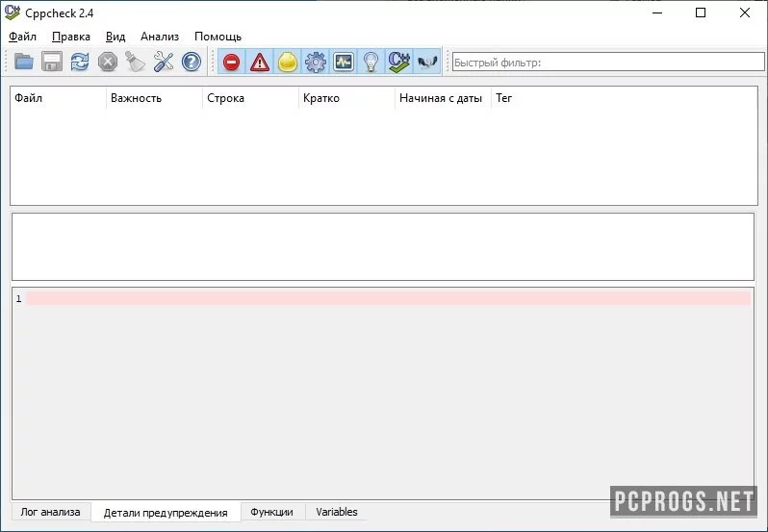Image resolution: width=768 pixels, height=532 pixels.
Task: Toggle warnings filter with the red triangle icon
Action: (260, 63)
